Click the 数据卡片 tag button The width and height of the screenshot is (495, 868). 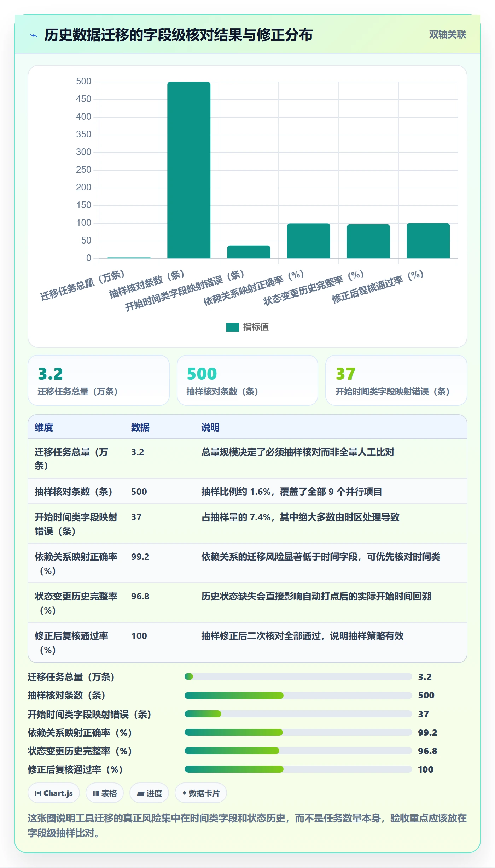pyautogui.click(x=201, y=793)
